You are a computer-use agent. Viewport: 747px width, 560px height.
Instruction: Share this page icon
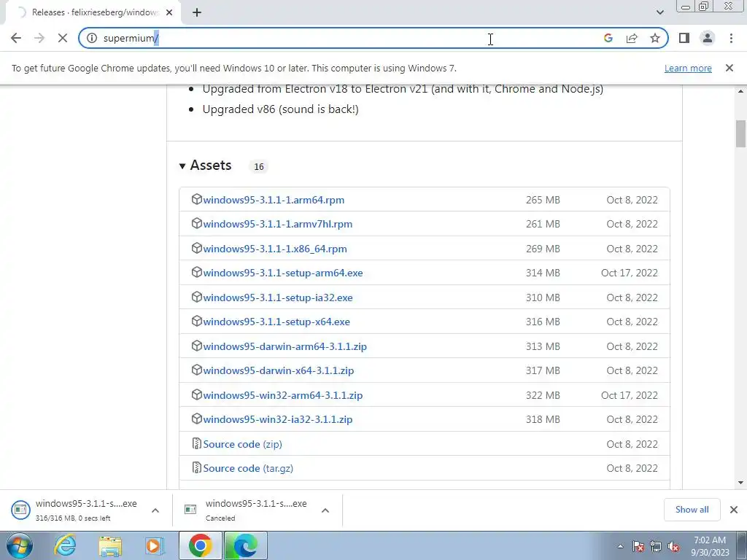(632, 38)
